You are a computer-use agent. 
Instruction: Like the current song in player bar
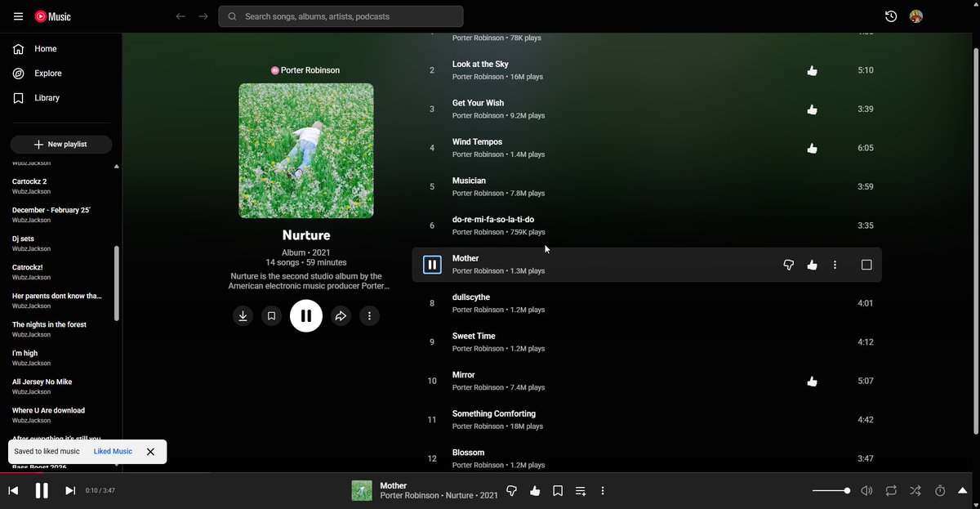coord(535,490)
